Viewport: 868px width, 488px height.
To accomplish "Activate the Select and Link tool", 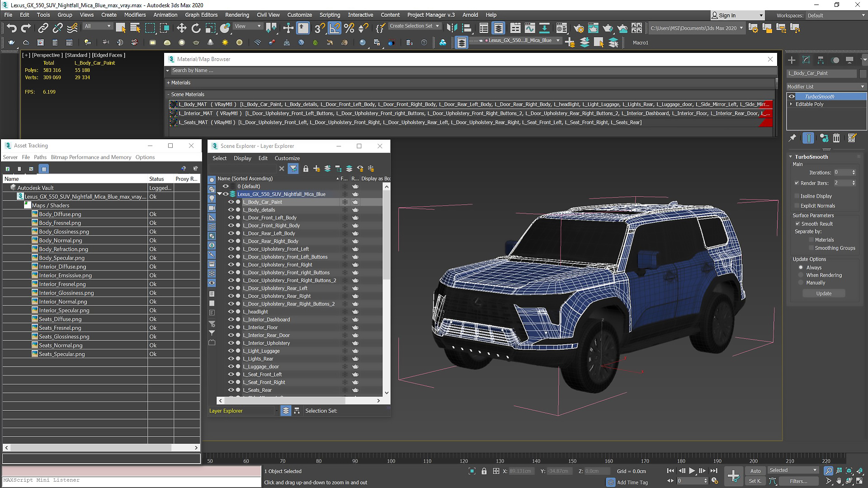I will [x=42, y=28].
